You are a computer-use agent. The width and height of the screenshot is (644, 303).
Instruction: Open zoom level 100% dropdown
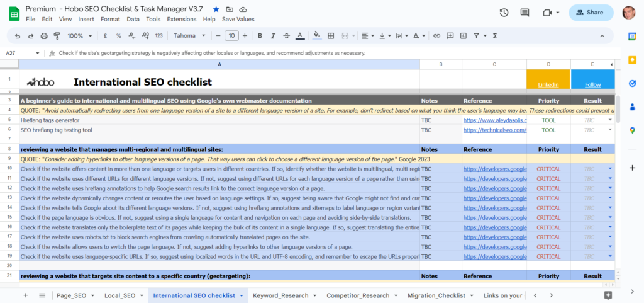(80, 36)
